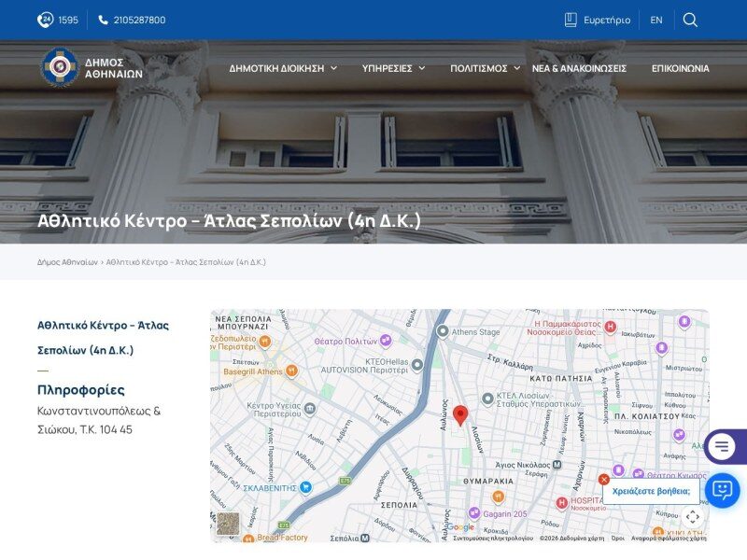Open the ΥΠΗΡΕΣΙΕΣ menu

(x=387, y=68)
